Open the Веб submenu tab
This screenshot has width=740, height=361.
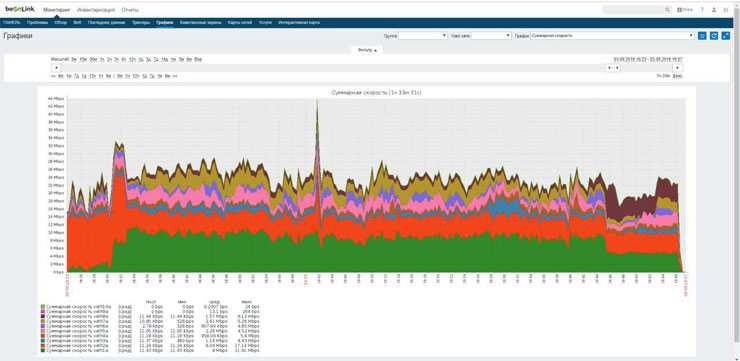[x=77, y=22]
